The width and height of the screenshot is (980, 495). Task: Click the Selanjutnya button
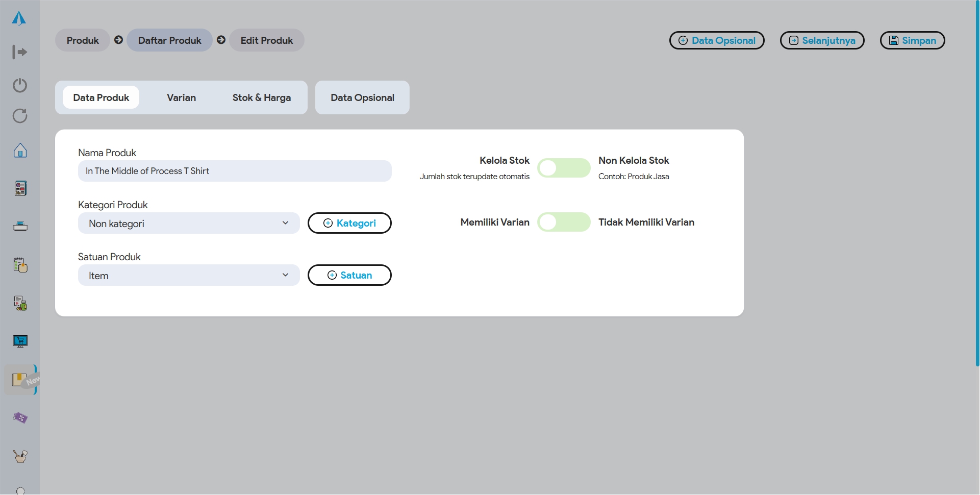click(822, 40)
